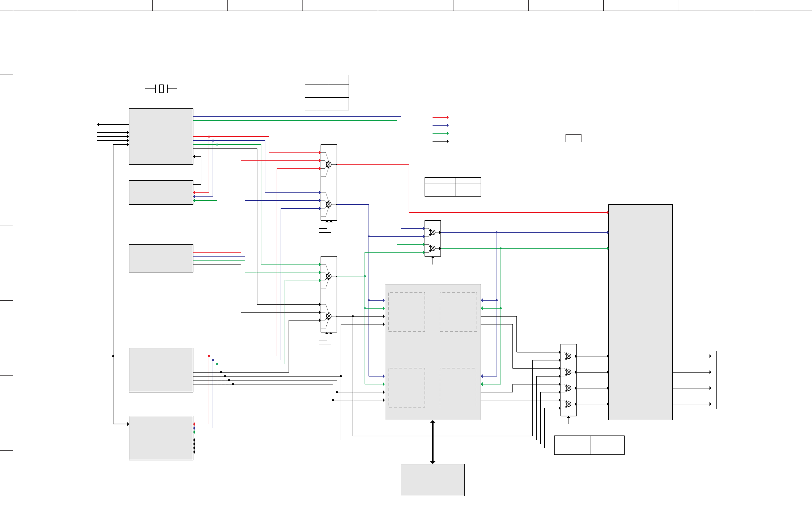Click the red arrow in the legend
Image resolution: width=812 pixels, height=525 pixels.
[440, 117]
